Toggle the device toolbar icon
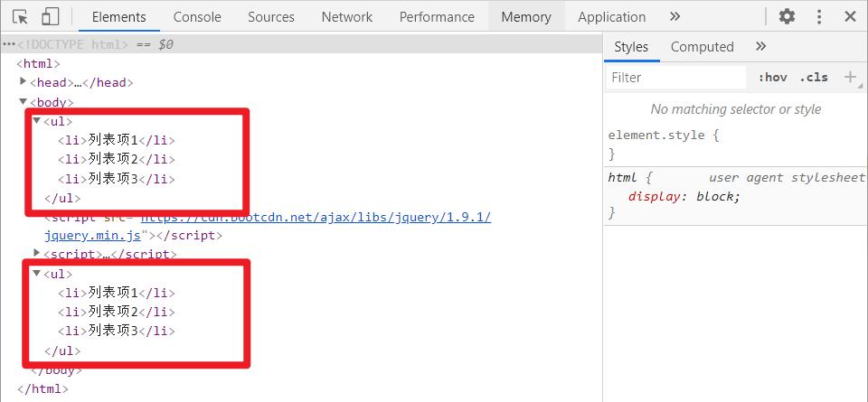 [51, 16]
